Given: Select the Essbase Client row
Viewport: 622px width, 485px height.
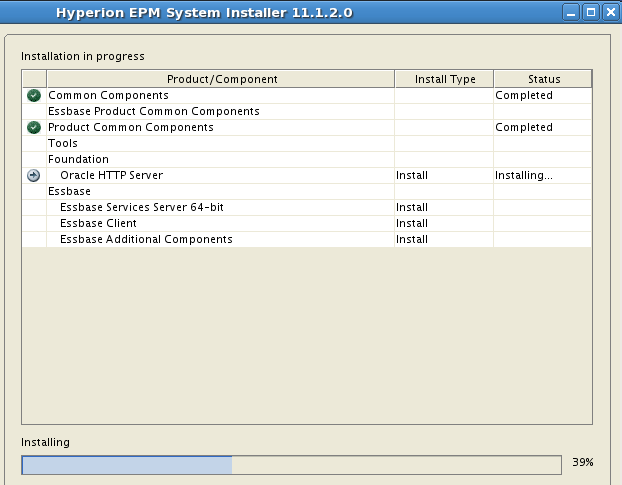Looking at the screenshot, I should [x=307, y=223].
